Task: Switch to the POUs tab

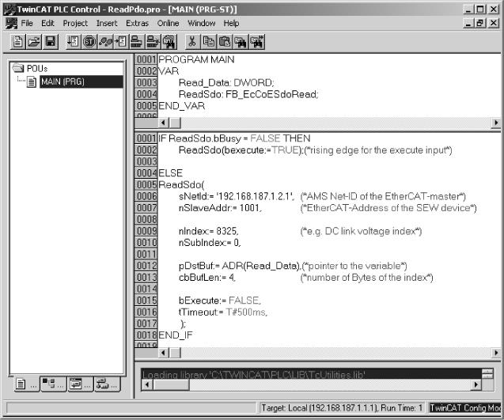Action: pos(27,384)
